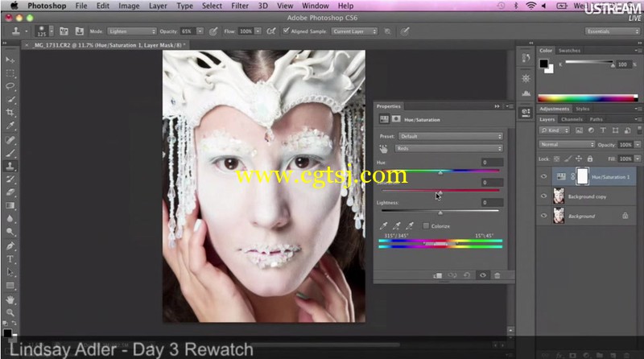Open the Image menu
The height and width of the screenshot is (359, 644).
129,6
